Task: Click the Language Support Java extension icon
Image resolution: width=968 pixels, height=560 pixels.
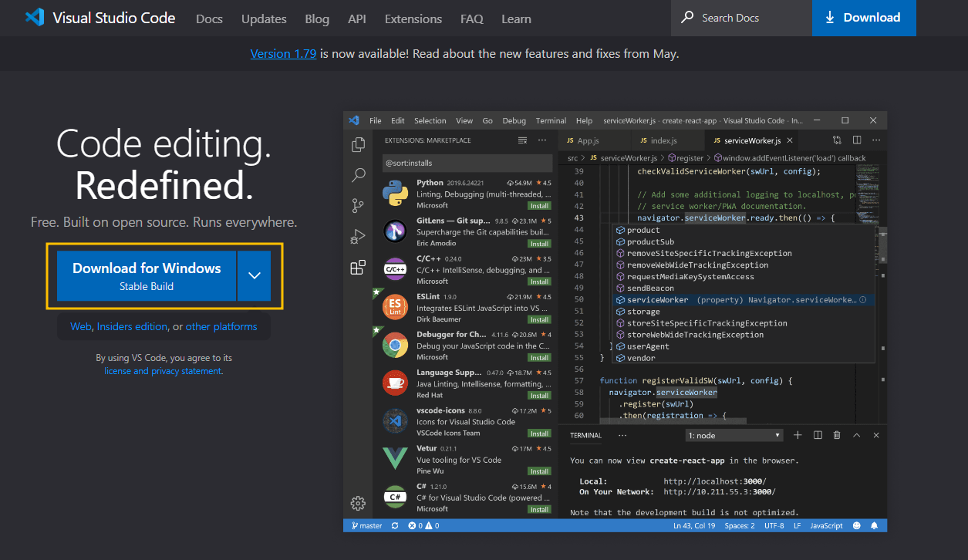Action: [396, 383]
